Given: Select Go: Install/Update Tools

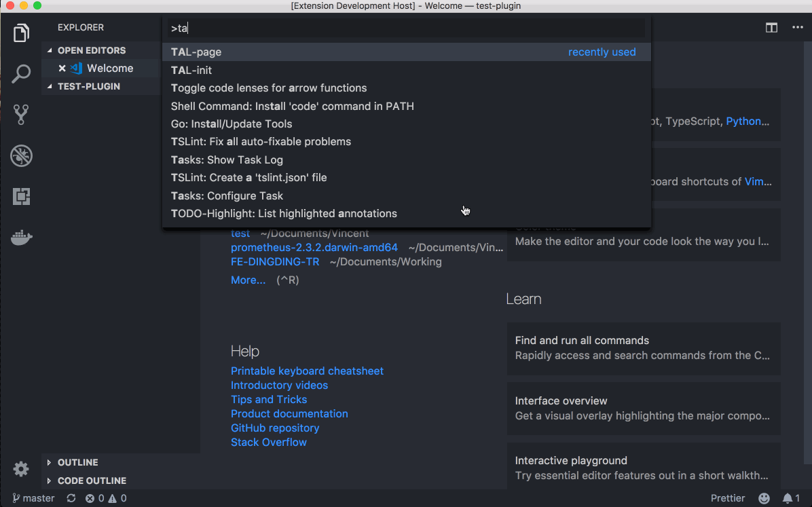Looking at the screenshot, I should pos(407,124).
